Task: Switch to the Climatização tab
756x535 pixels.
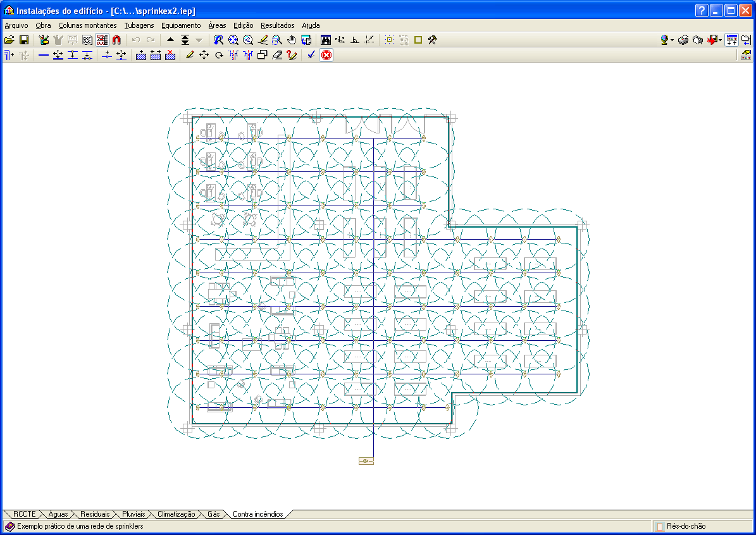Action: tap(176, 514)
